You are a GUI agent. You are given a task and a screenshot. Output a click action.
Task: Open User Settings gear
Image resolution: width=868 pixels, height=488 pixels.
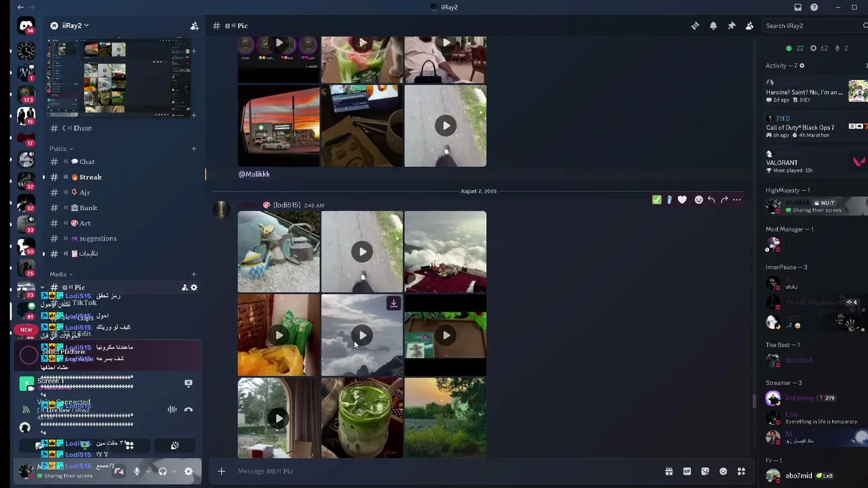pos(189,471)
